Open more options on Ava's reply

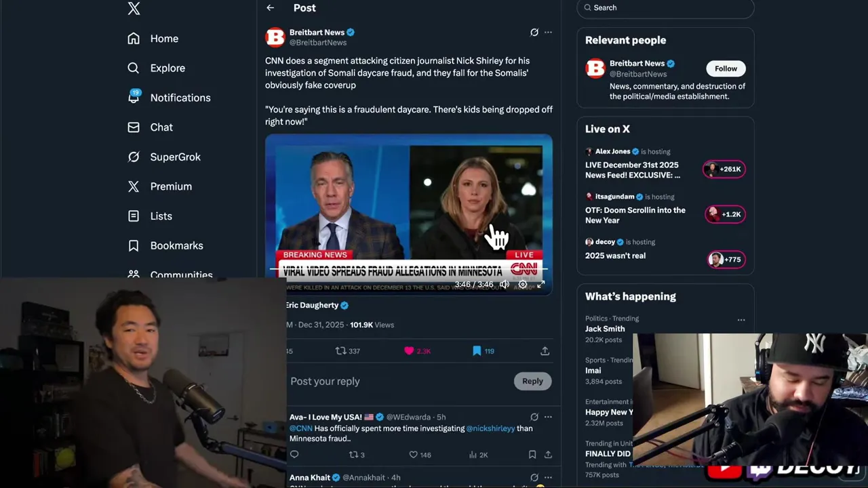pos(548,417)
